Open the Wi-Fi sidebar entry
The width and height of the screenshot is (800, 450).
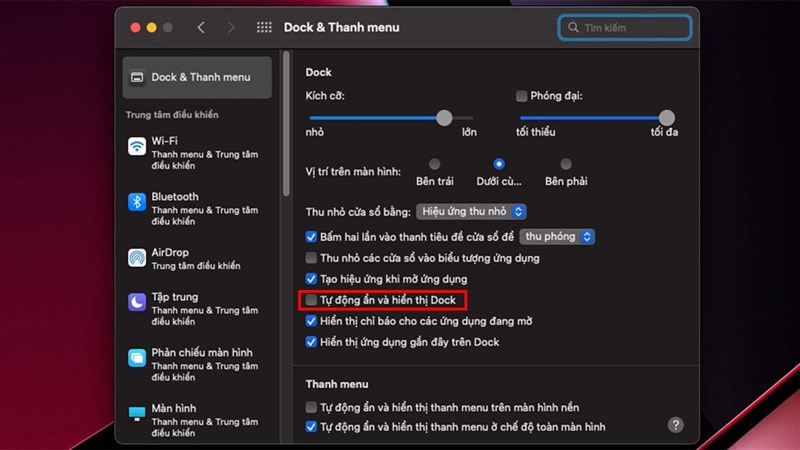[197, 153]
